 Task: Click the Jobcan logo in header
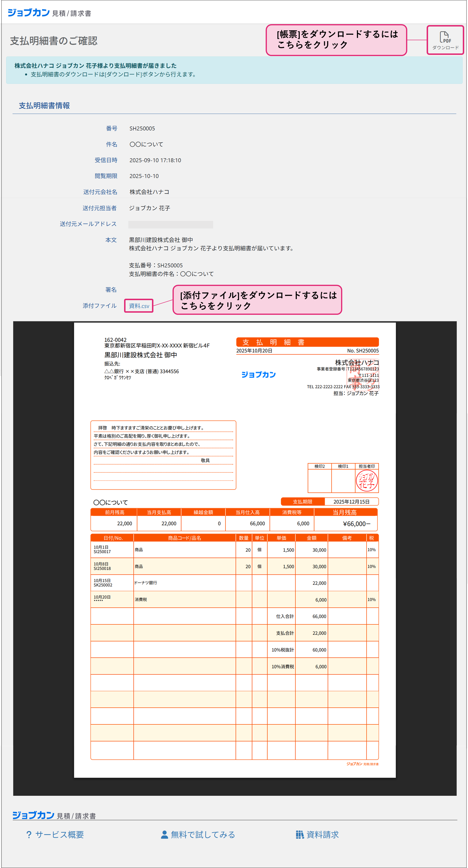pos(29,13)
